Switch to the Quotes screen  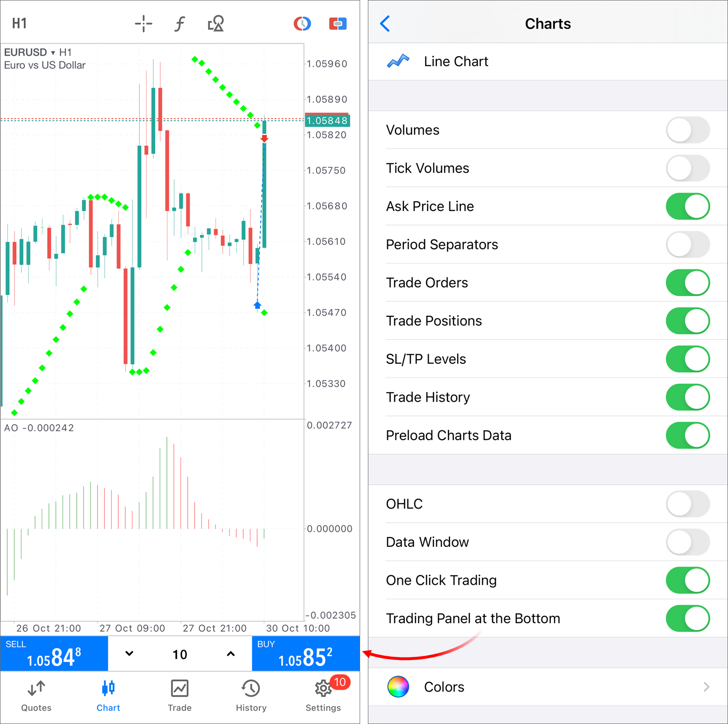[x=36, y=695]
